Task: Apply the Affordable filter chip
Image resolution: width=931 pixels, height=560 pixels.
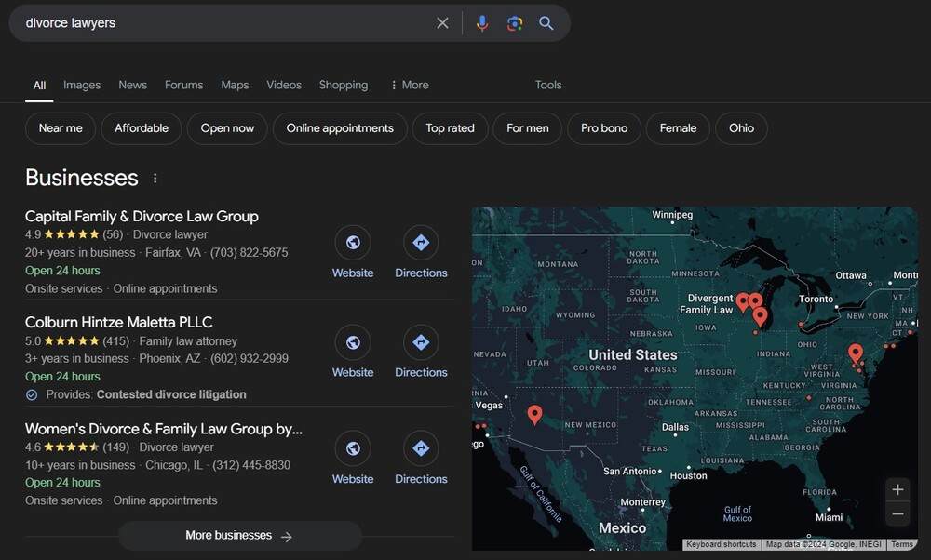Action: [x=142, y=128]
